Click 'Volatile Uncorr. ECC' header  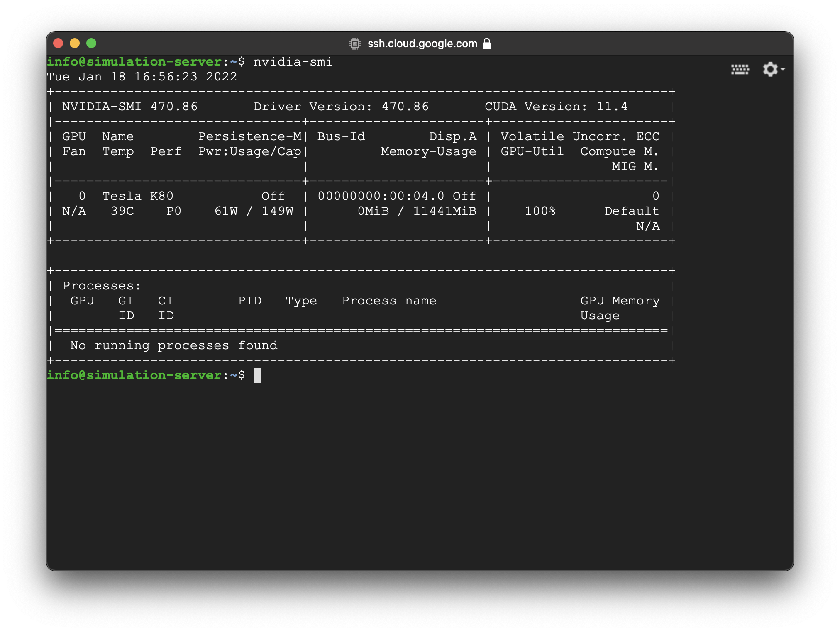[580, 136]
